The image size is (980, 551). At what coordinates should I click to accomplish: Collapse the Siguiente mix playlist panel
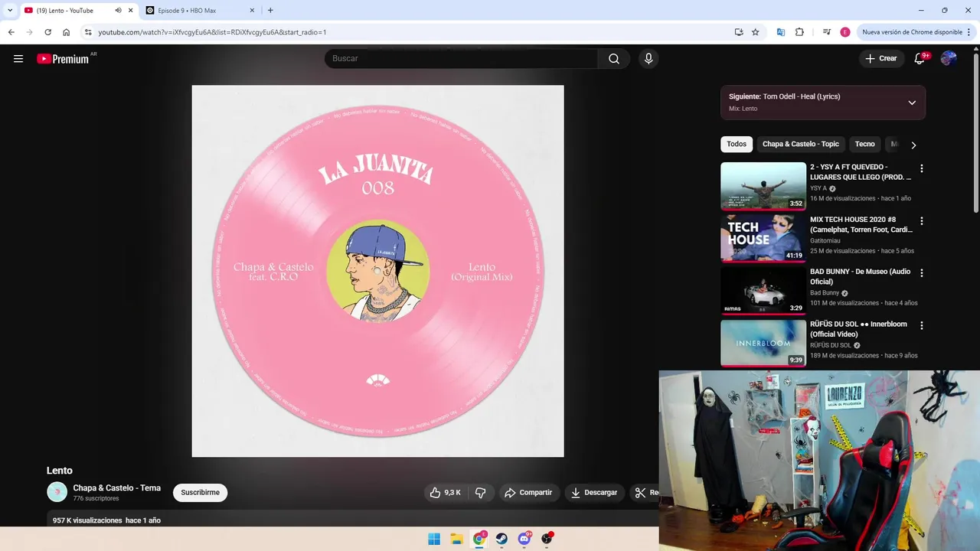[912, 103]
